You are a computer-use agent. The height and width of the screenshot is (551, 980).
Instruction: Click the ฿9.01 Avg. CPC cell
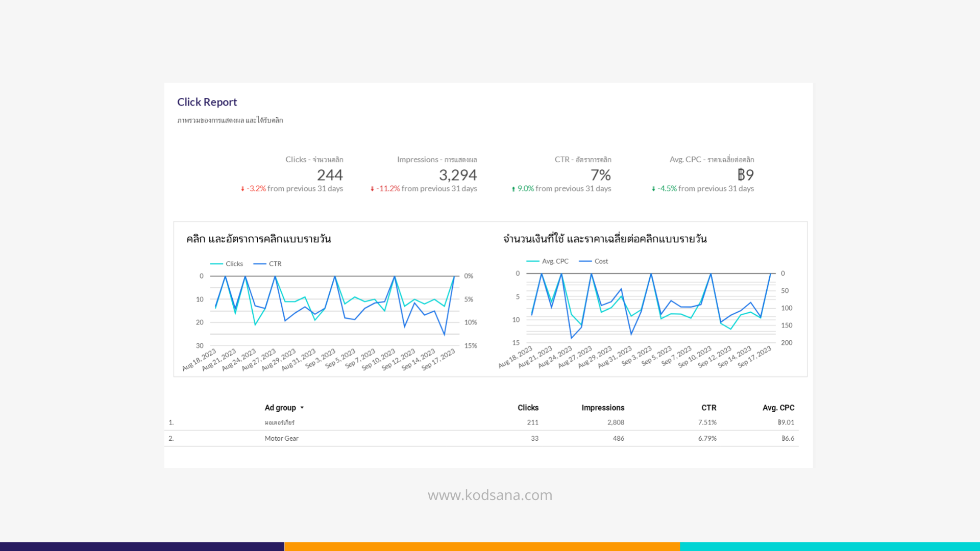point(786,422)
